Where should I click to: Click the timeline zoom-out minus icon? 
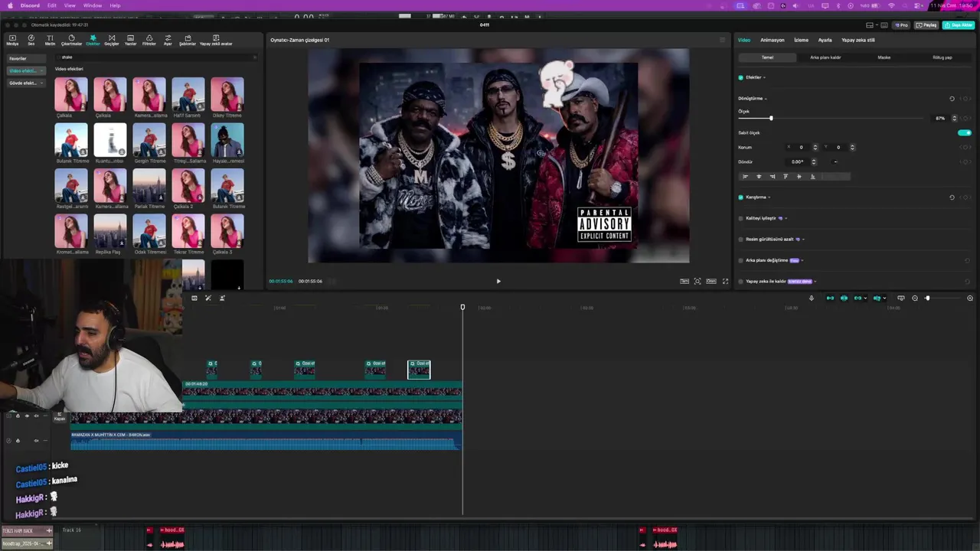[x=915, y=298]
